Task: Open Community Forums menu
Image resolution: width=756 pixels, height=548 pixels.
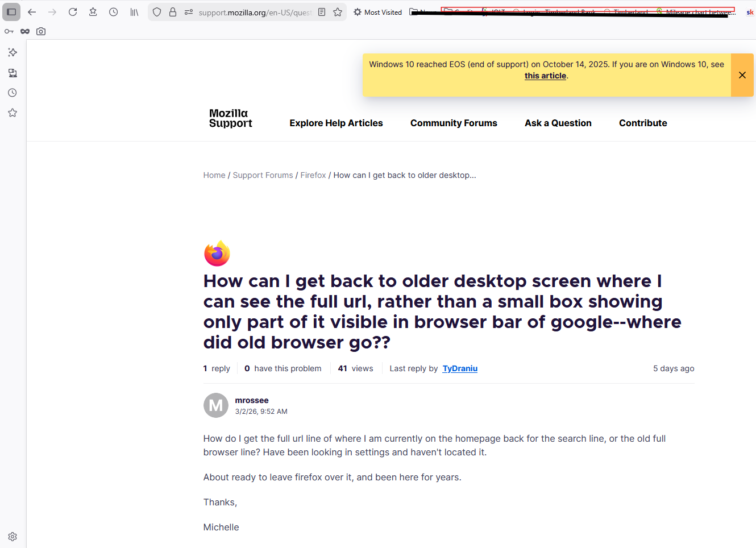Action: coord(454,123)
